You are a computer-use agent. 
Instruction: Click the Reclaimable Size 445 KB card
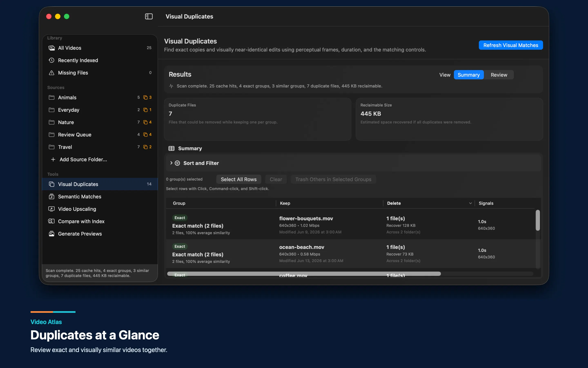[449, 119]
